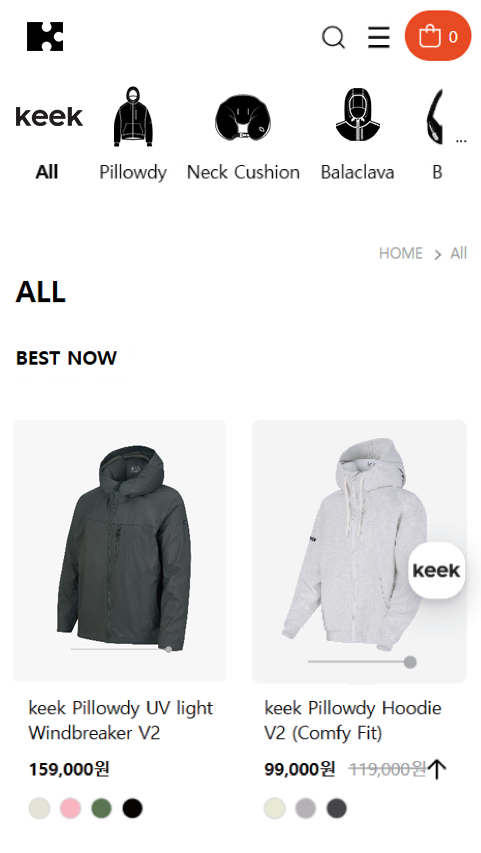Pick the dark charcoal hoodie color swatch

point(336,808)
